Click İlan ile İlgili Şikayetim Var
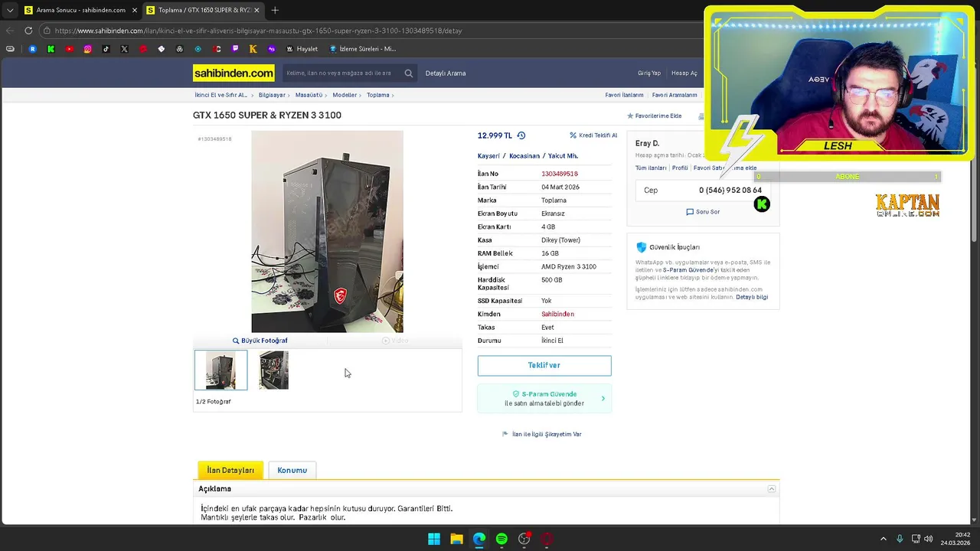Image resolution: width=980 pixels, height=551 pixels. point(542,434)
